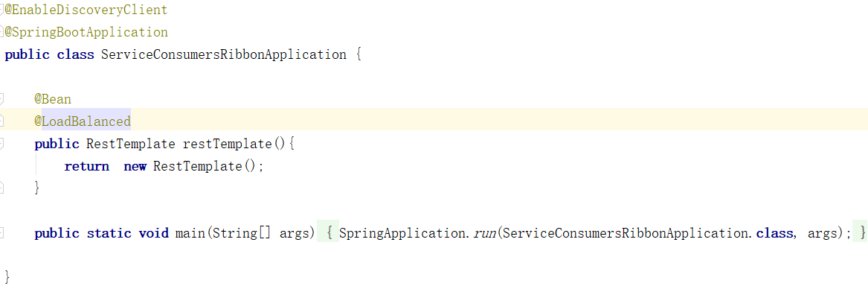Click the fold end marker beside closing brace
Image resolution: width=868 pixels, height=286 pixels.
point(1,188)
